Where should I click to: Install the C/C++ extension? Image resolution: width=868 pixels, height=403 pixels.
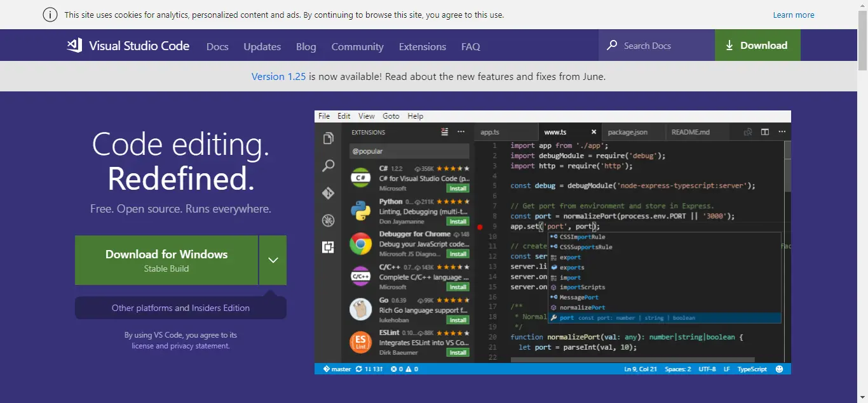[x=458, y=287]
